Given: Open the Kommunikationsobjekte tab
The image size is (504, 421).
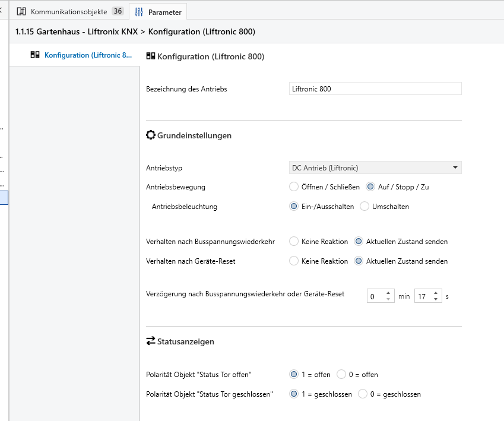Looking at the screenshot, I should tap(68, 11).
